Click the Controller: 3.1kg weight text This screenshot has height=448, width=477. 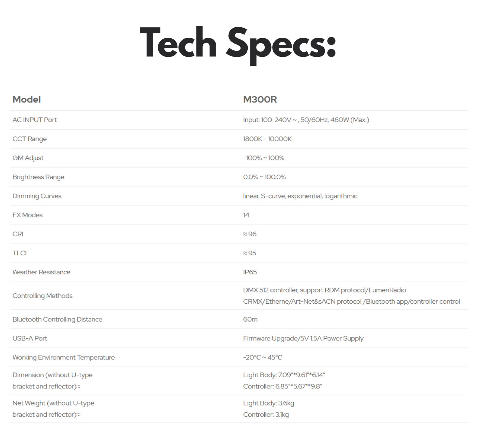(266, 415)
